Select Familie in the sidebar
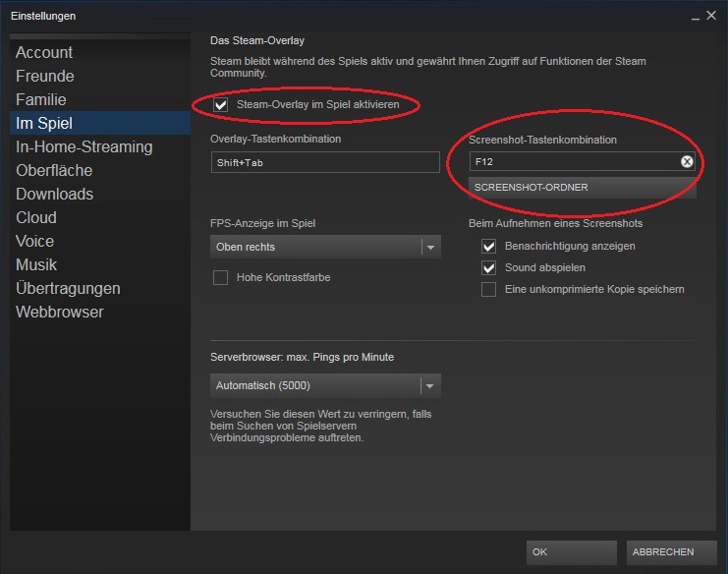Screen dimensions: 728x574 (x=100, y=100)
